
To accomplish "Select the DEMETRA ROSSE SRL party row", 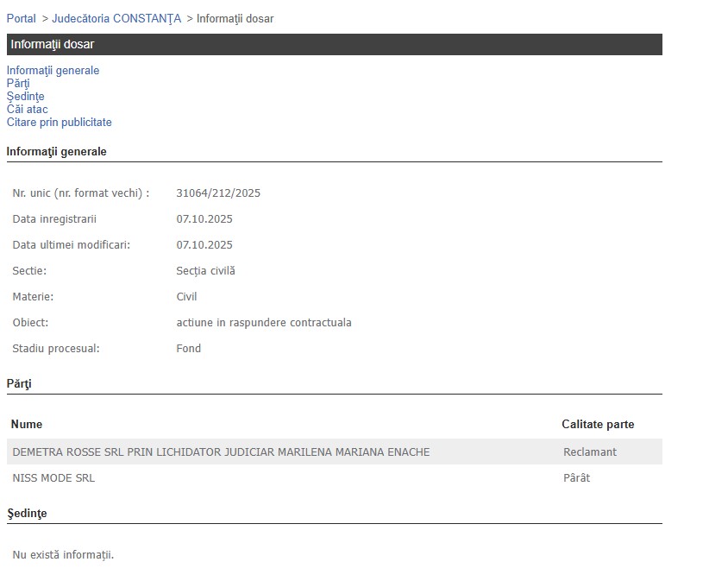I will [221, 452].
